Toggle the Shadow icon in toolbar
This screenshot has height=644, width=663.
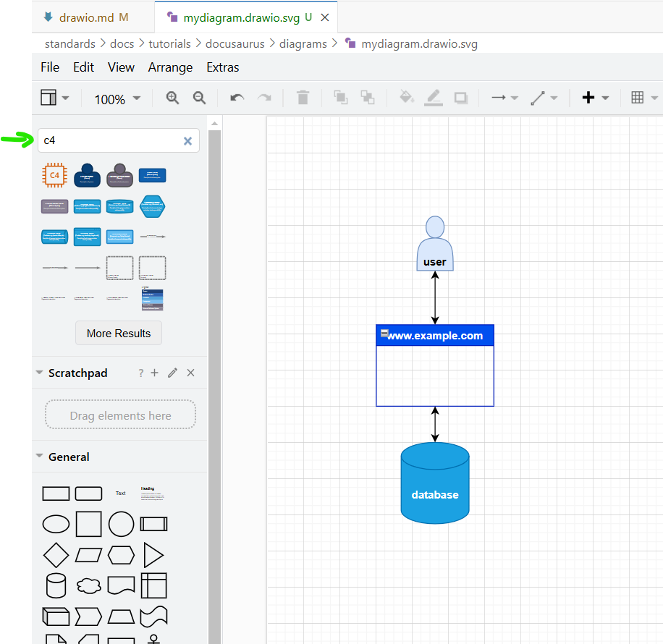pos(460,98)
